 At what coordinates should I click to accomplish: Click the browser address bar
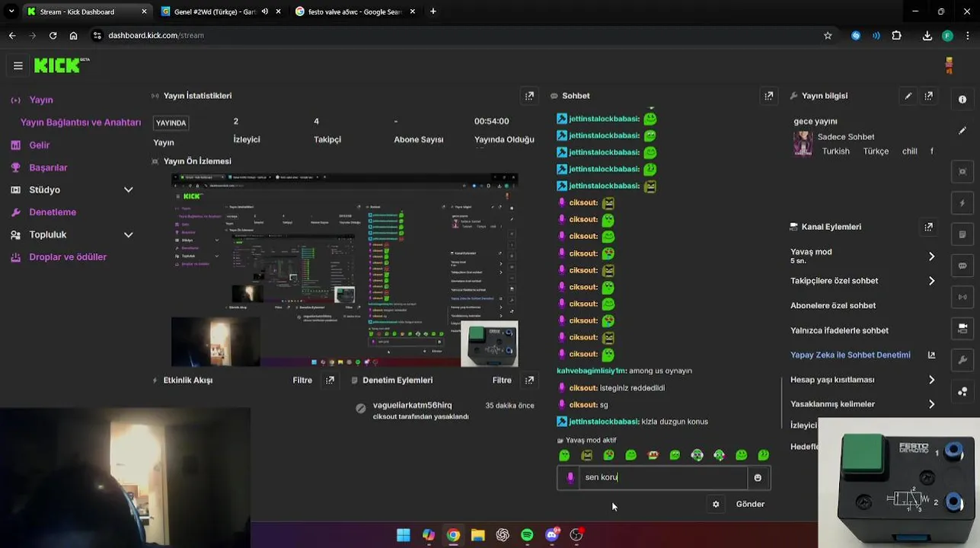(x=457, y=35)
